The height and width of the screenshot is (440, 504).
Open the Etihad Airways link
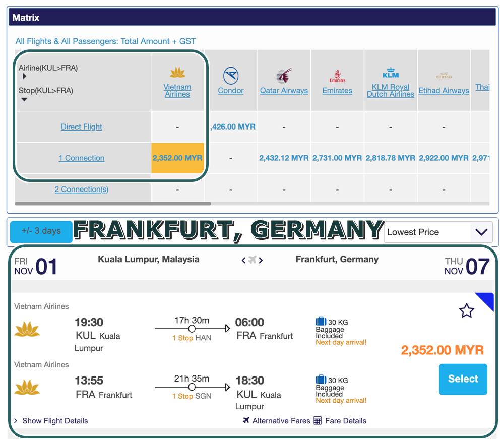(444, 91)
